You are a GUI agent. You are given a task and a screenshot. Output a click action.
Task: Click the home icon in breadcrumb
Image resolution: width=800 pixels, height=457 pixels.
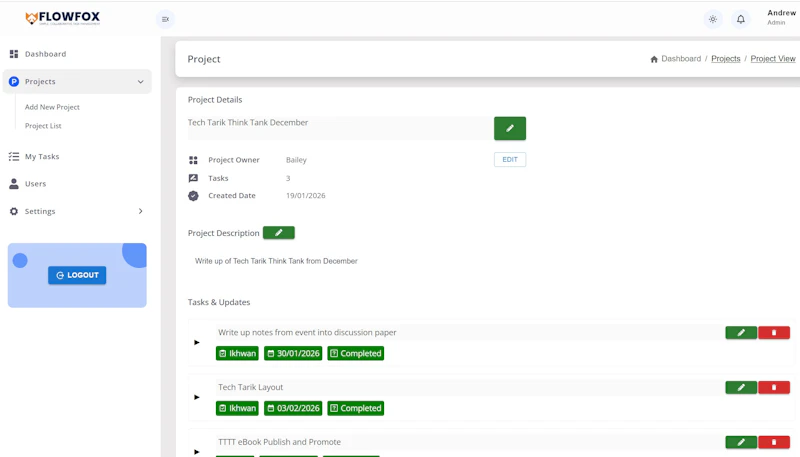click(x=654, y=59)
